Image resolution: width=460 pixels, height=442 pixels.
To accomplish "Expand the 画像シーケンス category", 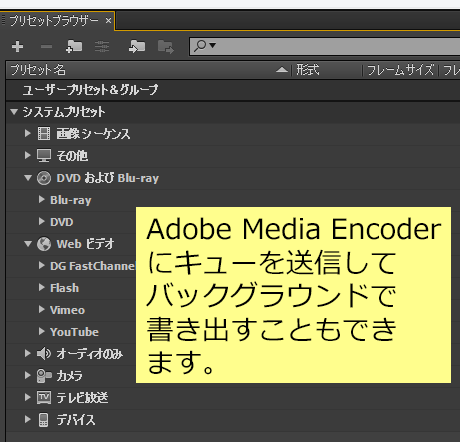I will pos(28,133).
